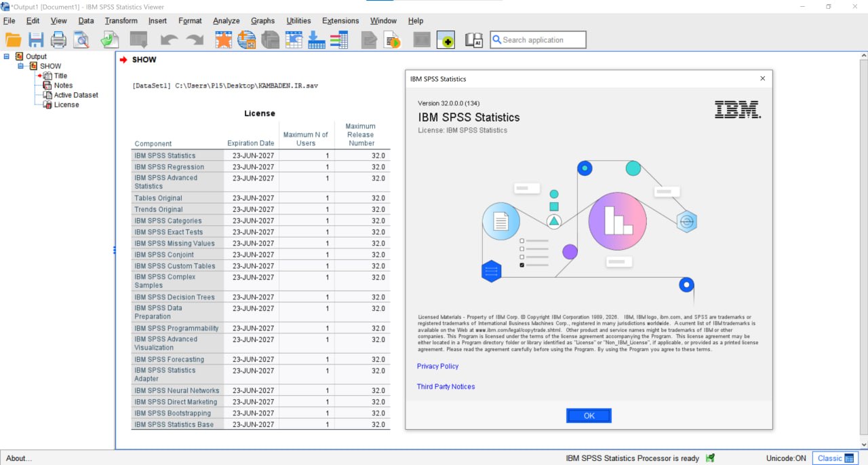Screen dimensions: 868x465
Task: Click the IBM SPSS Decision Trees row label
Action: [174, 297]
